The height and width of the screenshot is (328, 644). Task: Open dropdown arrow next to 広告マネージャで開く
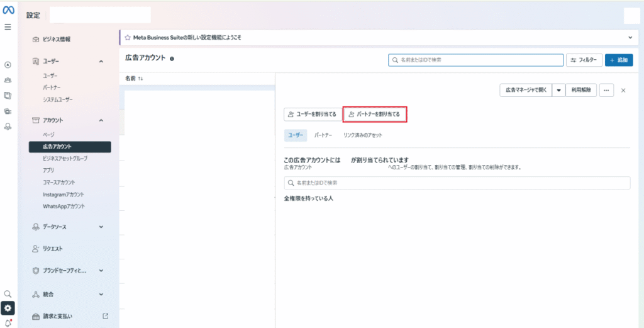point(558,90)
